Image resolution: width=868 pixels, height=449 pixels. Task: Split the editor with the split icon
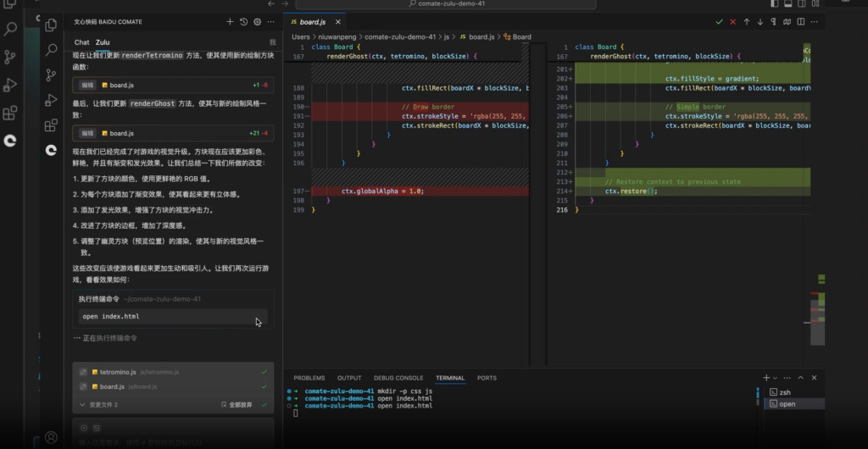click(x=800, y=21)
